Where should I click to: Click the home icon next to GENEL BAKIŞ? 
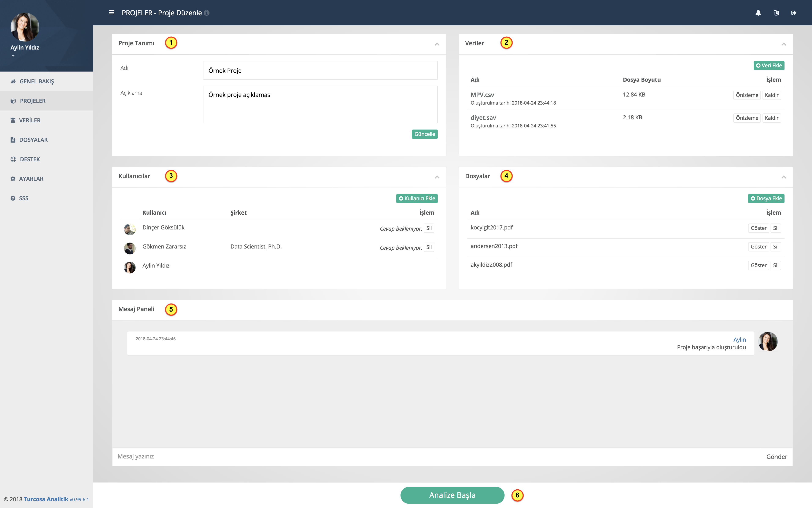point(13,81)
